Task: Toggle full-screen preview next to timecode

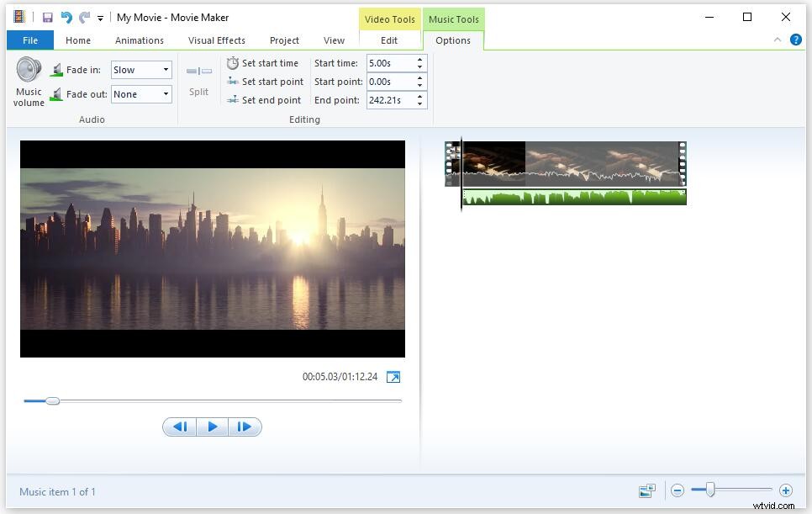Action: [393, 377]
